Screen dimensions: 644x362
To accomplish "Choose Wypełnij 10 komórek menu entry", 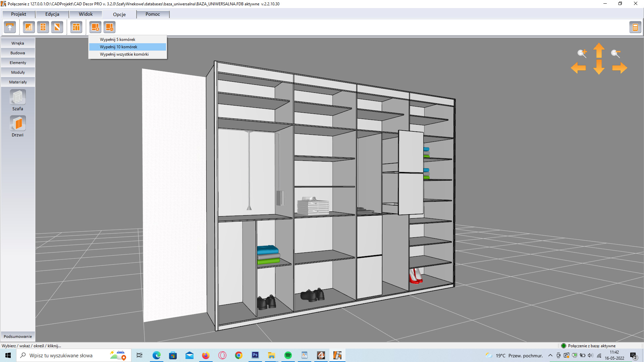I will coord(118,47).
